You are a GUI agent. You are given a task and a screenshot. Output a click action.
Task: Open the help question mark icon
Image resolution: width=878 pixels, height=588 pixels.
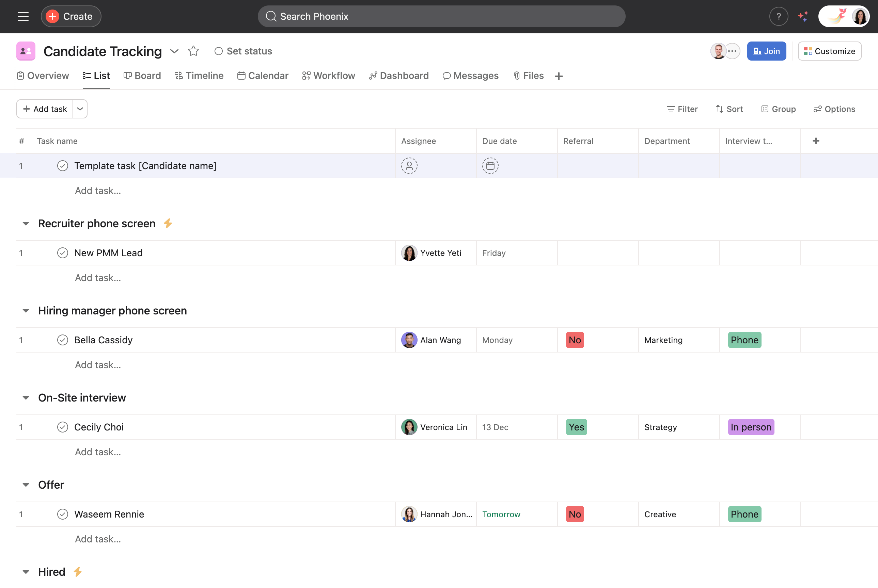click(779, 16)
